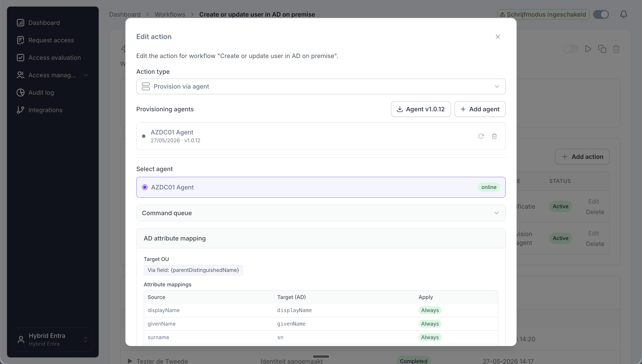Click the Access evaluation checkmark icon
Screen dimensions: 642x364
point(21,58)
